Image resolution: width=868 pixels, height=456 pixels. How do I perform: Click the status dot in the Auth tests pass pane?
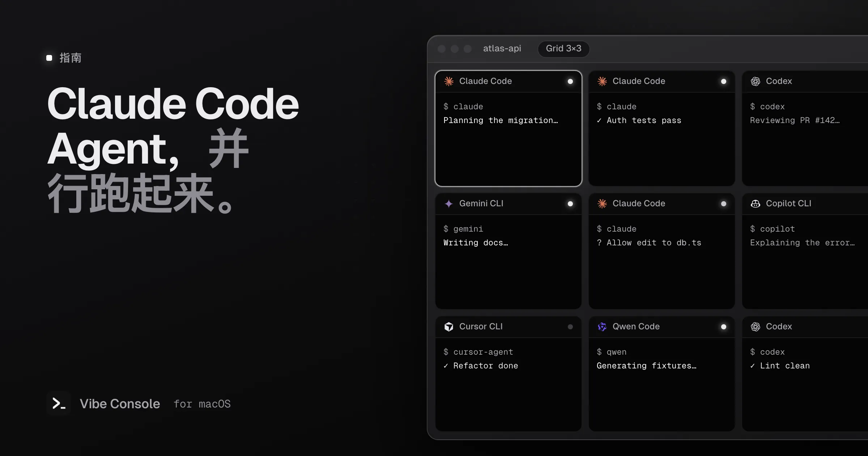coord(724,81)
